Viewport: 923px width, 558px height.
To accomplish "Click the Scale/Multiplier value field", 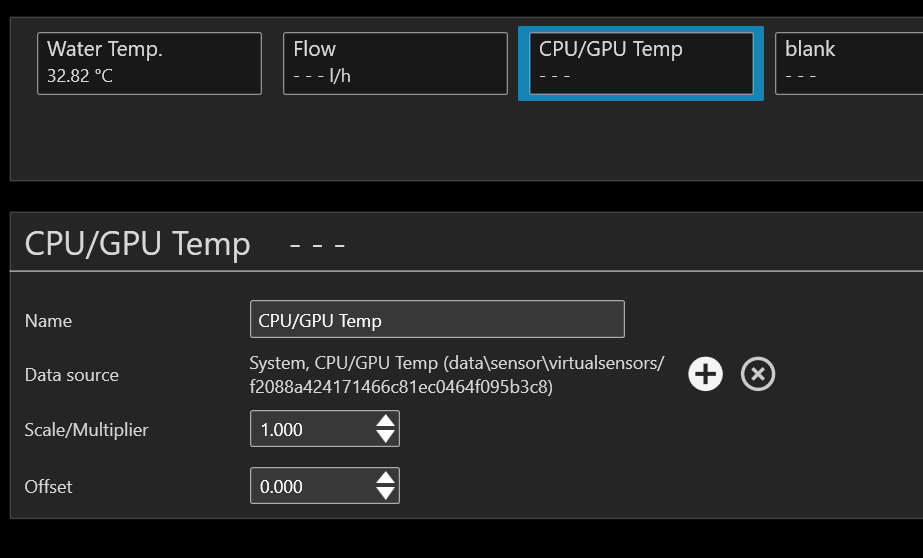I will point(310,429).
